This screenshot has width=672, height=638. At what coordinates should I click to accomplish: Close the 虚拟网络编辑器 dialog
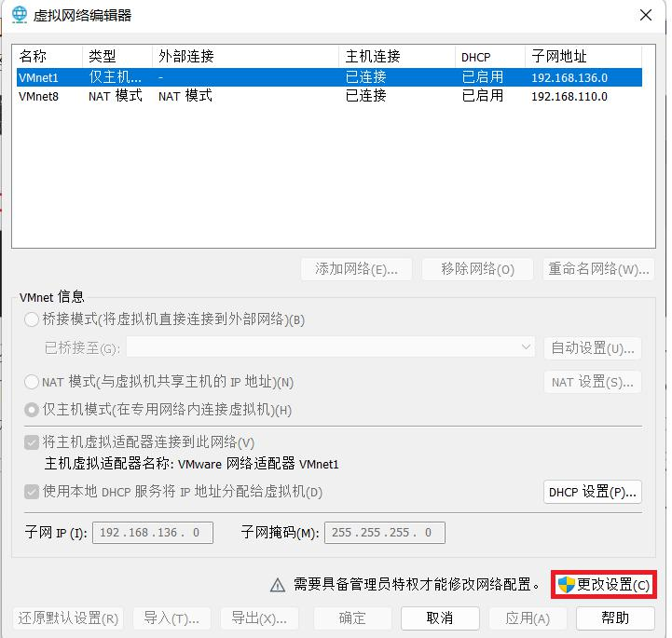[x=645, y=16]
